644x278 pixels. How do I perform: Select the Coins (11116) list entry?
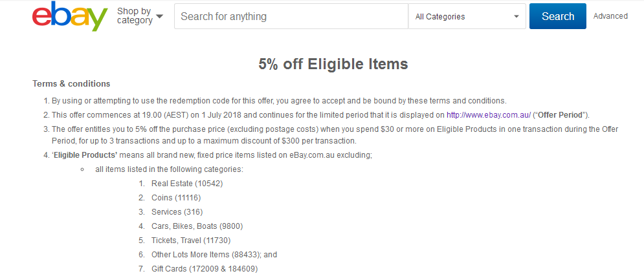click(x=176, y=198)
